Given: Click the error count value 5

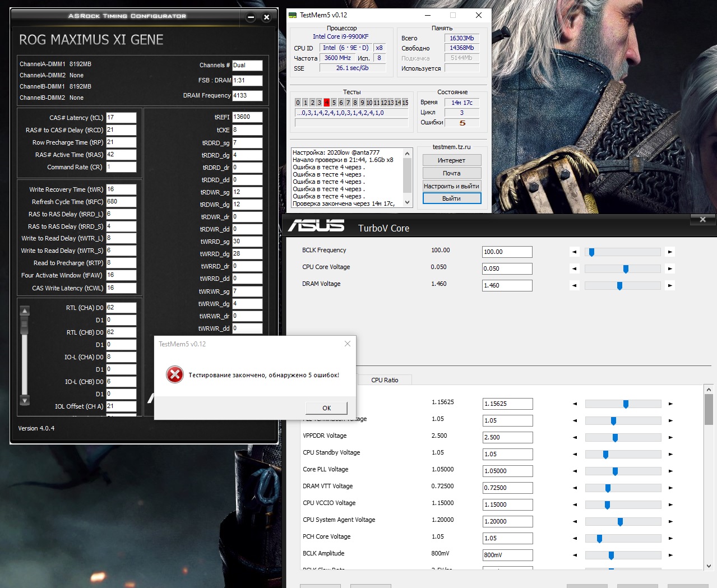Looking at the screenshot, I should pyautogui.click(x=462, y=123).
